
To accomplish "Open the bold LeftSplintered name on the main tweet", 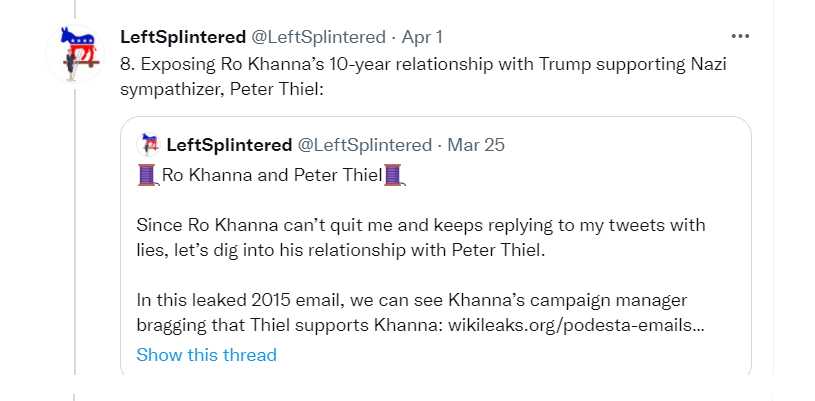I will (x=182, y=37).
